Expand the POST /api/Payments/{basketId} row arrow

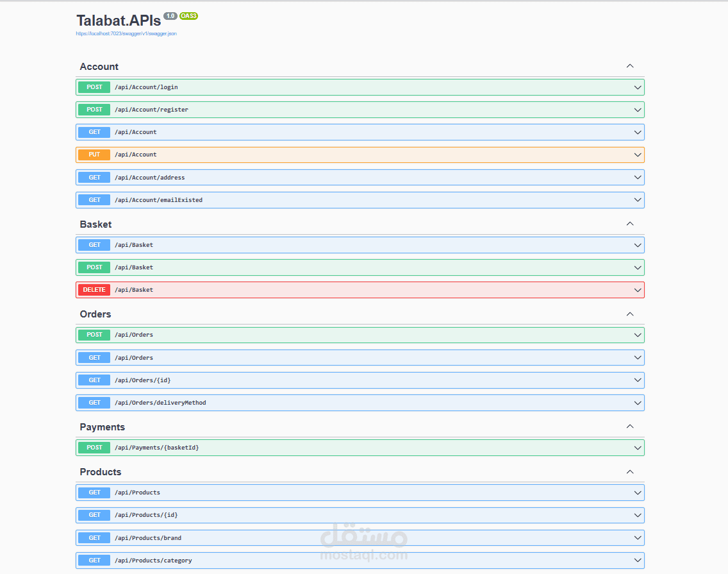638,448
